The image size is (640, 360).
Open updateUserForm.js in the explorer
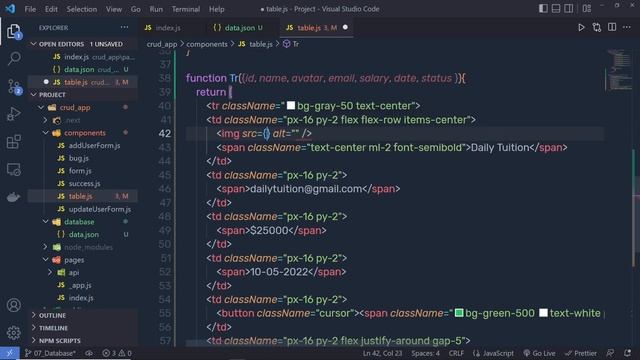[100, 209]
